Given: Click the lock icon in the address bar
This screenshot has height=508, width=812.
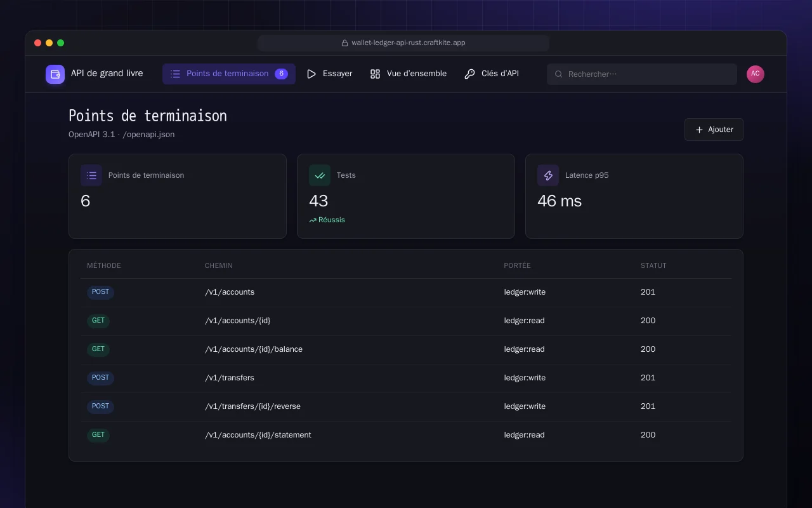Looking at the screenshot, I should (345, 43).
